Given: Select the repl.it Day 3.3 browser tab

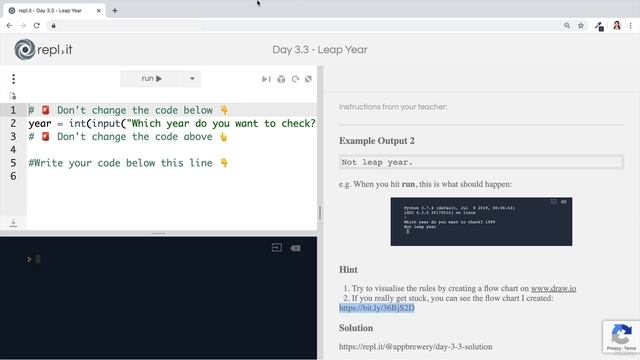Looking at the screenshot, I should [x=53, y=11].
